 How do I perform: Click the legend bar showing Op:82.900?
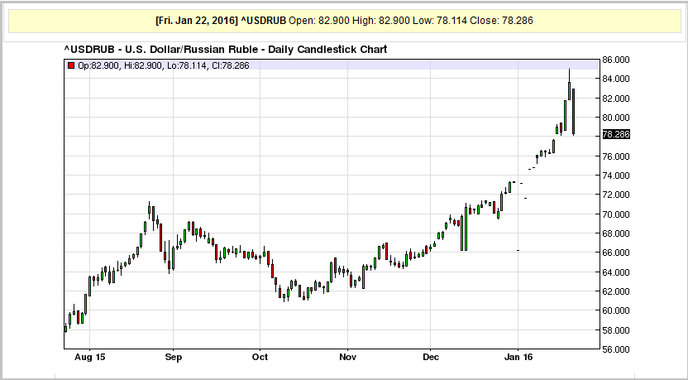331,66
